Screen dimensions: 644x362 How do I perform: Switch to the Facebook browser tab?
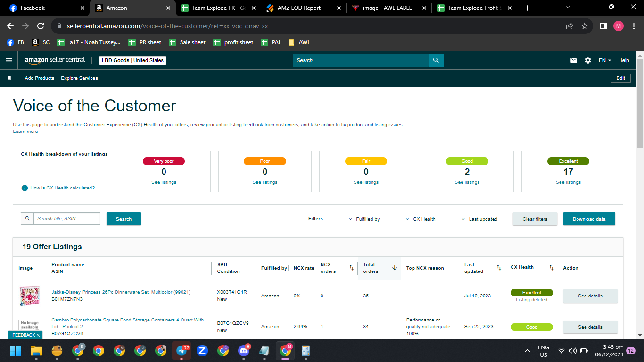(x=45, y=8)
